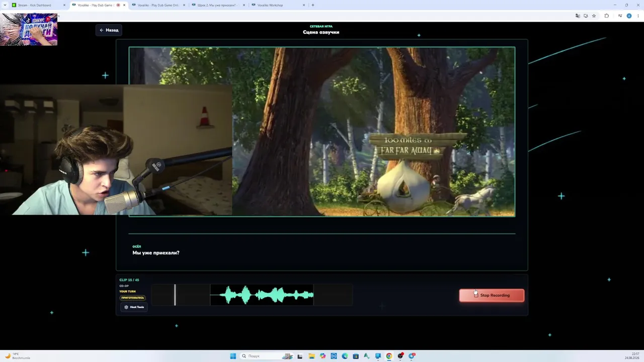Open the Chrome extensions puzzle icon
Image resolution: width=644 pixels, height=362 pixels.
coord(606,16)
